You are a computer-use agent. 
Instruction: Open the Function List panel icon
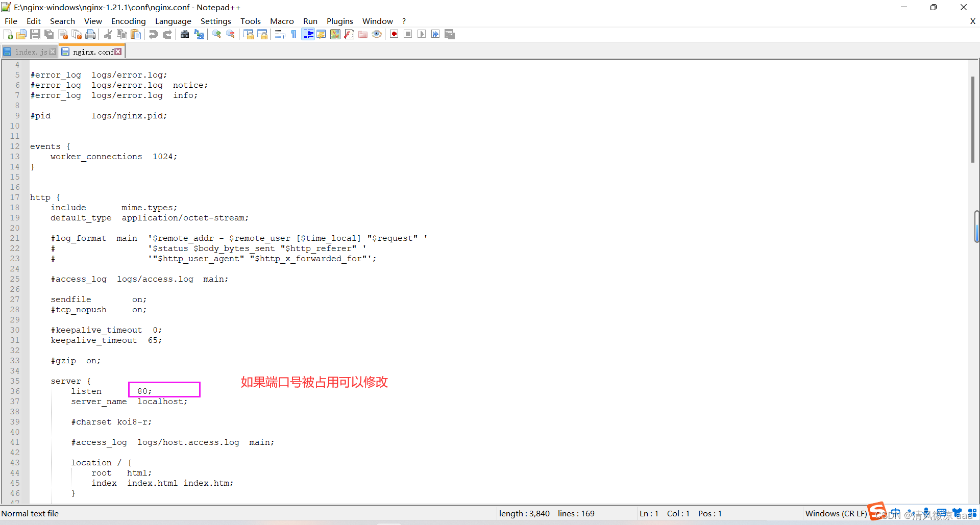click(x=349, y=34)
